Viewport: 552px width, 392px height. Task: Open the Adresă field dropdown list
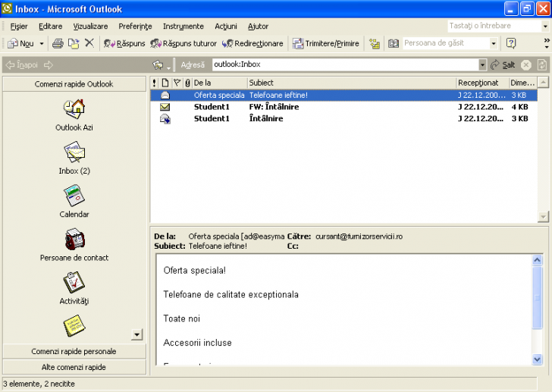[482, 65]
